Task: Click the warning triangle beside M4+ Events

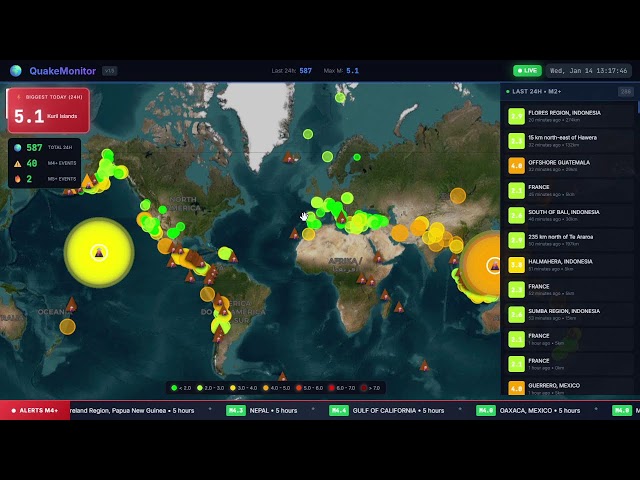Action: (18, 164)
